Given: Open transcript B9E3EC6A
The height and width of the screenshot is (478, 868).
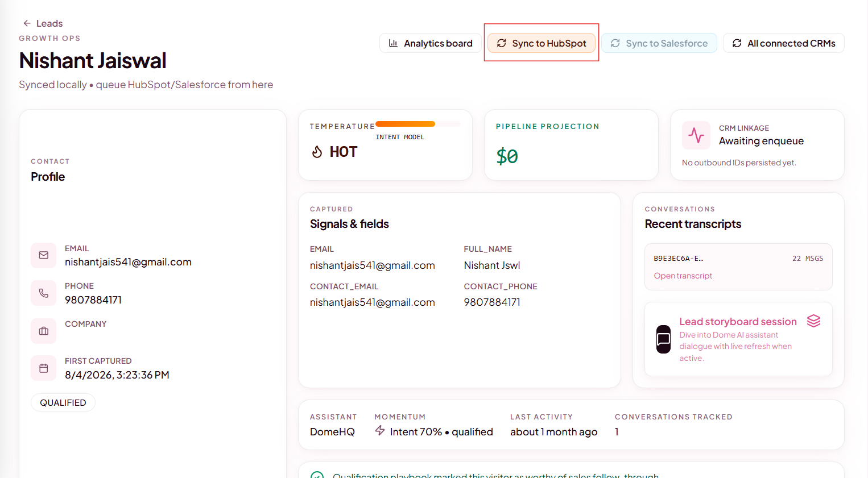Looking at the screenshot, I should (x=683, y=276).
